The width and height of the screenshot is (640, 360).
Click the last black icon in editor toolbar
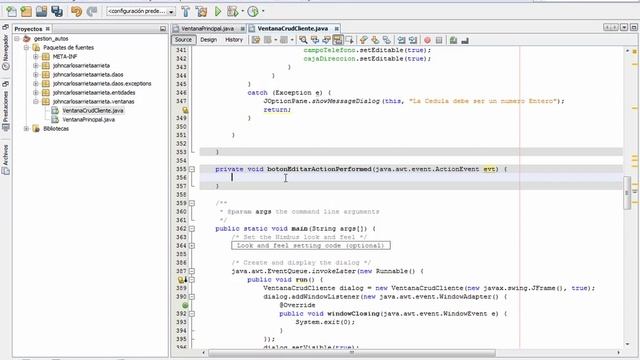click(465, 40)
